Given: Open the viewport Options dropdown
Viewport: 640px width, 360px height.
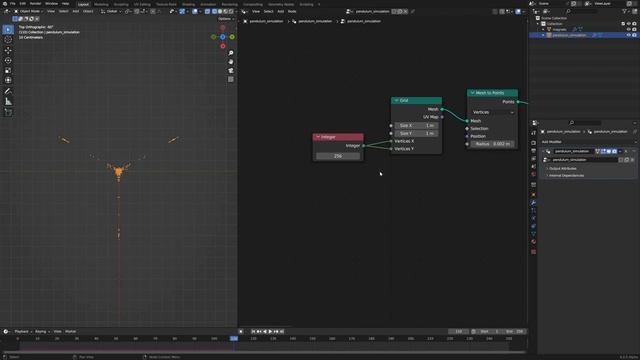Looking at the screenshot, I should 226,19.
